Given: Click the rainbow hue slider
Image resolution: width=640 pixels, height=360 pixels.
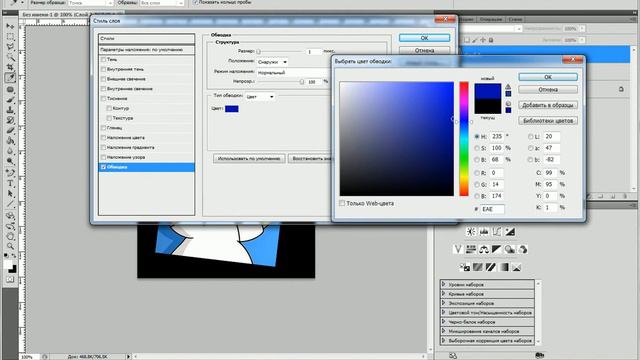Looking at the screenshot, I should tap(464, 139).
